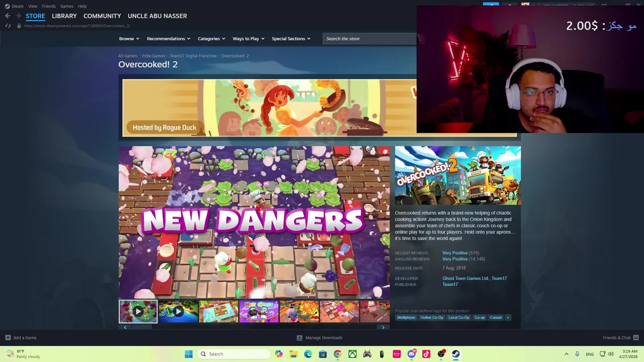Switch to the COMMUNITY tab

tap(102, 16)
